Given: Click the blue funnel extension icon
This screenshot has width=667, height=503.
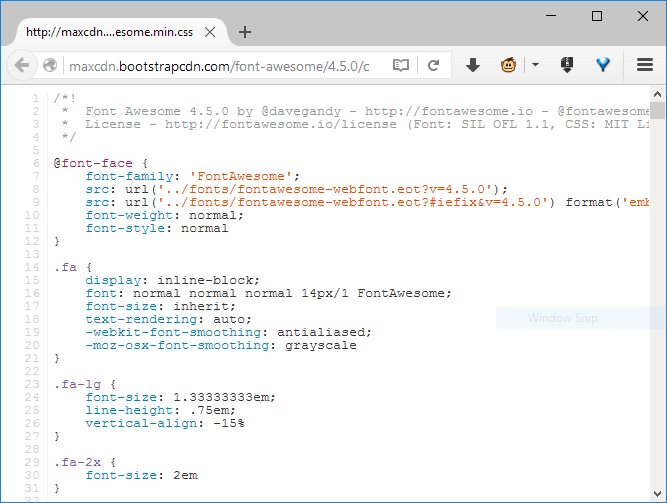Looking at the screenshot, I should [x=603, y=65].
